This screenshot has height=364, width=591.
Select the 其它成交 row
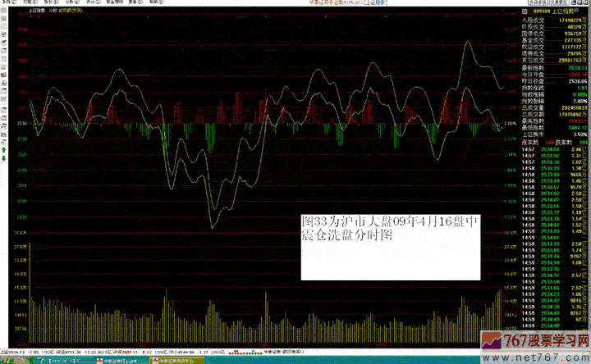click(x=554, y=60)
